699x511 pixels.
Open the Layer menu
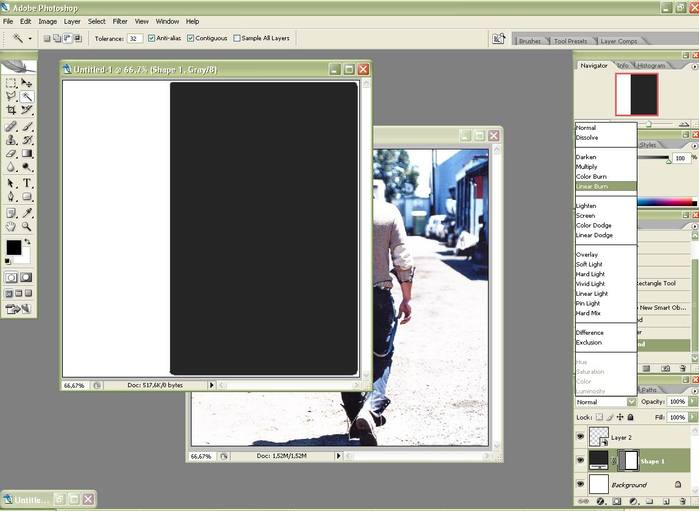[72, 21]
